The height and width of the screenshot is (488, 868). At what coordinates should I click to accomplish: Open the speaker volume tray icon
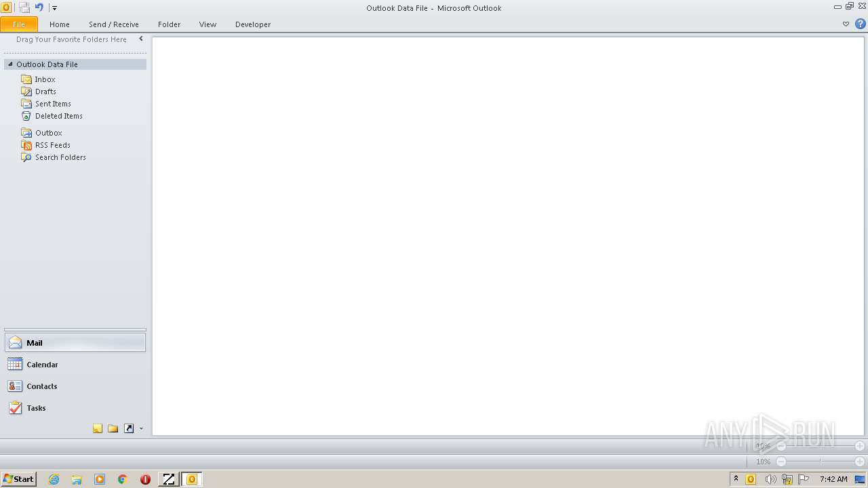point(770,479)
